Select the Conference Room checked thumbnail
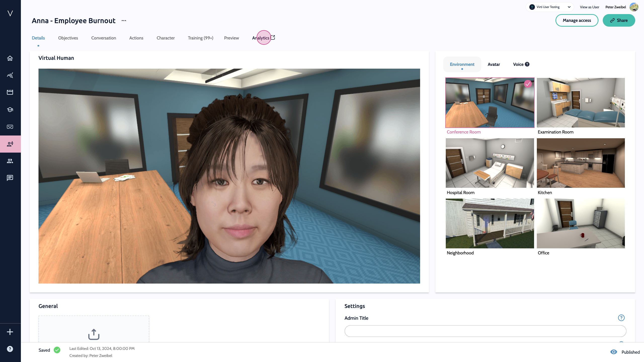Viewport: 644px width, 362px height. (x=490, y=103)
